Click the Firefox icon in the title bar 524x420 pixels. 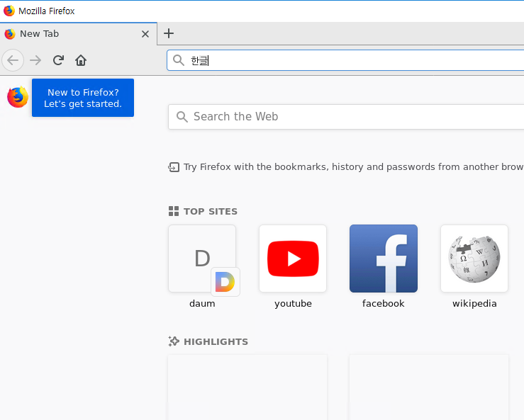pos(9,11)
